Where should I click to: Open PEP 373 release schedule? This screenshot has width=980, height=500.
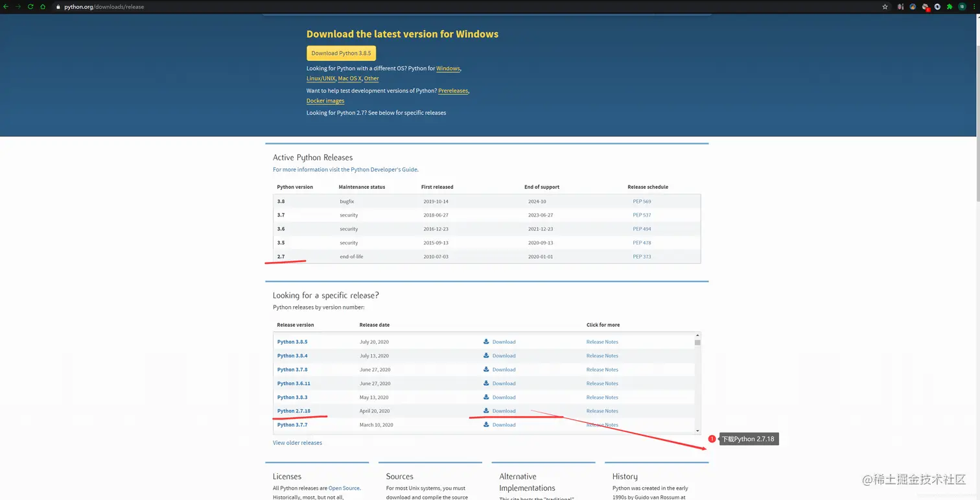coord(642,257)
